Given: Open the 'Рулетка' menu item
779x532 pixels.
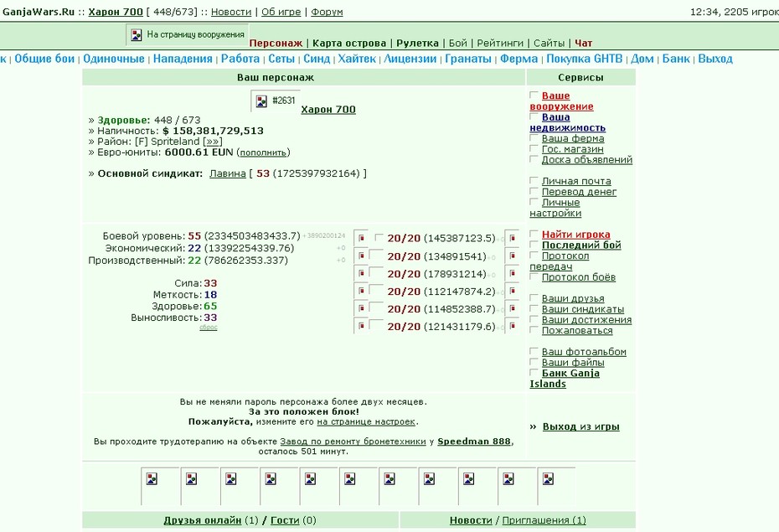Looking at the screenshot, I should [x=417, y=44].
